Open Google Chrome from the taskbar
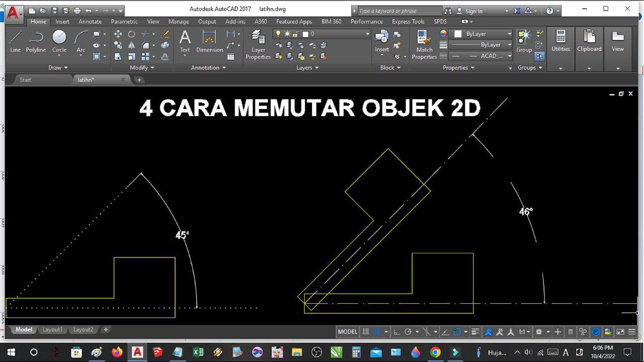The image size is (644, 362). 435,352
